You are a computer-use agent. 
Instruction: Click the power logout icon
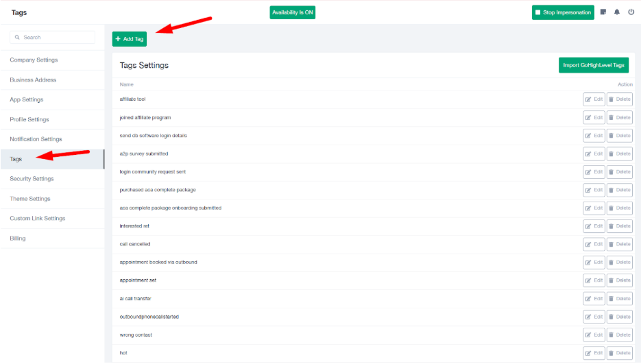(x=631, y=12)
